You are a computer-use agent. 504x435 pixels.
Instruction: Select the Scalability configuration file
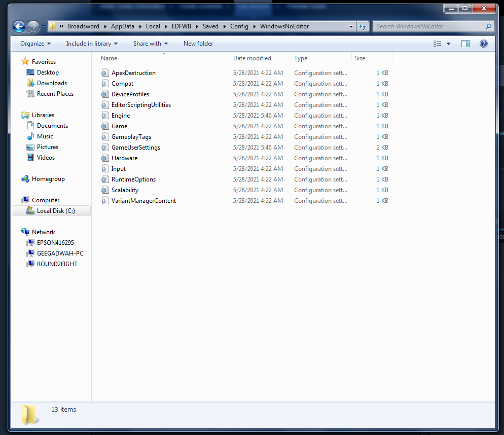pyautogui.click(x=125, y=190)
